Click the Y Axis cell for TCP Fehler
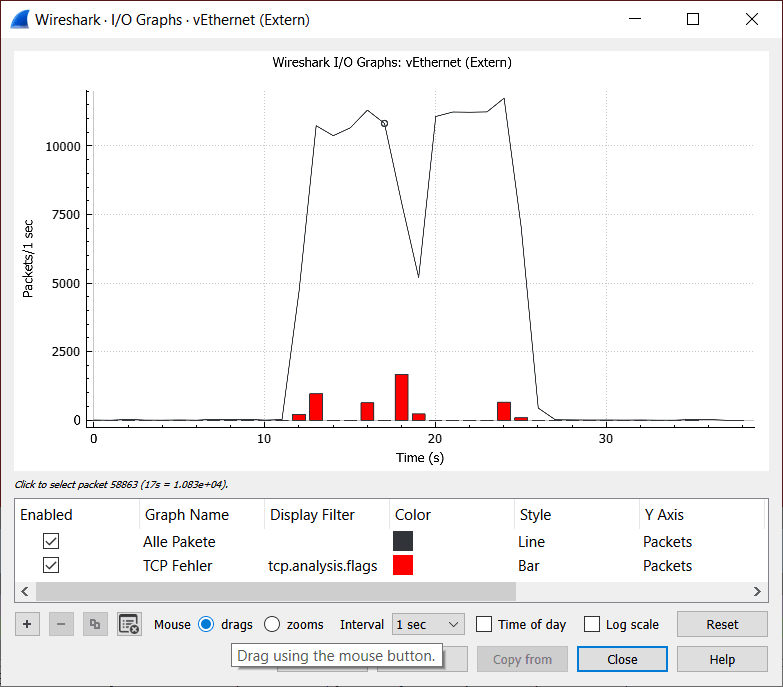This screenshot has height=687, width=783. pyautogui.click(x=667, y=565)
